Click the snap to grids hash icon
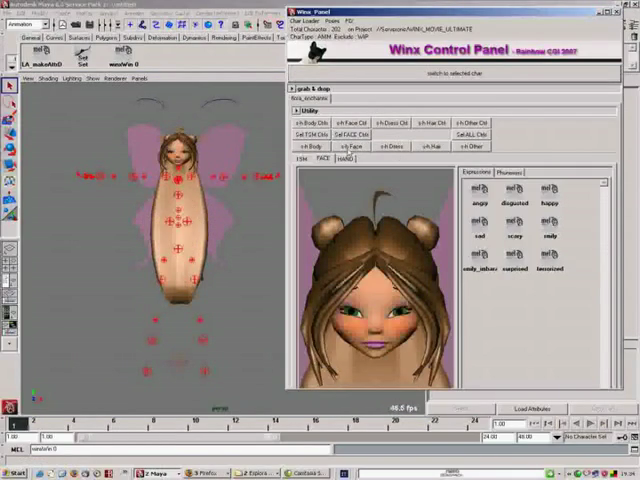 (x=182, y=25)
